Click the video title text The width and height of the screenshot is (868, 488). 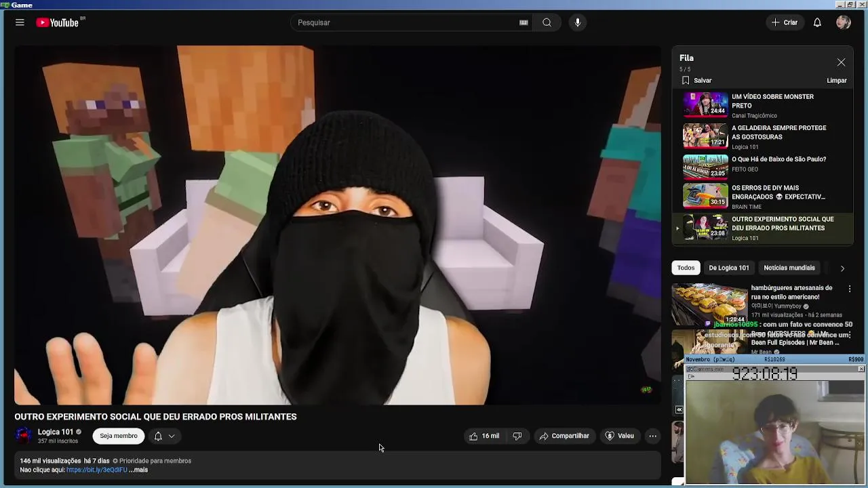click(x=155, y=417)
